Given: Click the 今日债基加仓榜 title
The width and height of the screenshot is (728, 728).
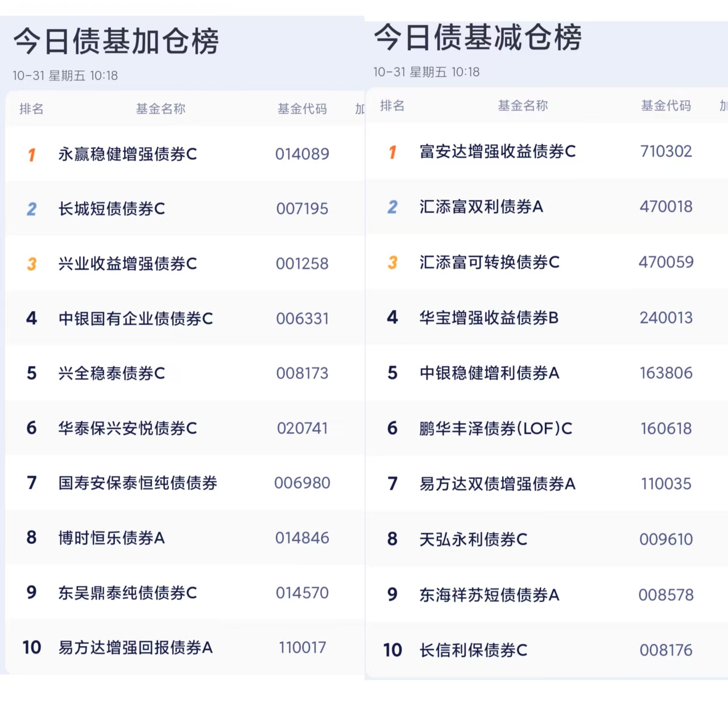Looking at the screenshot, I should [116, 42].
